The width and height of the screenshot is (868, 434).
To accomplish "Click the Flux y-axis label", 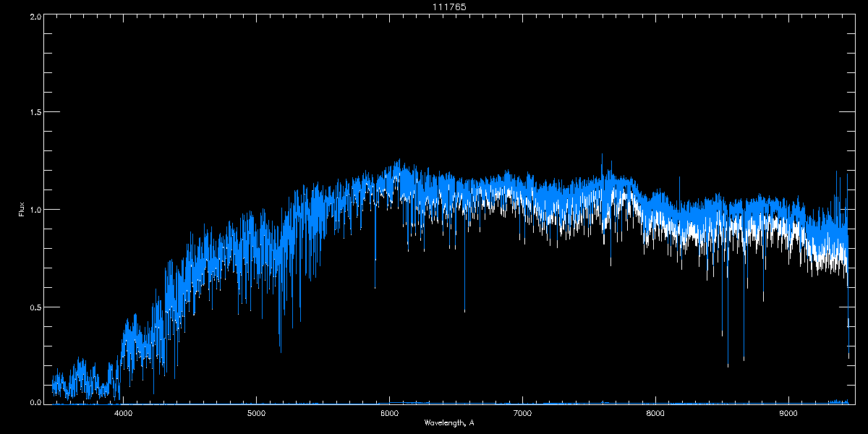I will pyautogui.click(x=21, y=209).
